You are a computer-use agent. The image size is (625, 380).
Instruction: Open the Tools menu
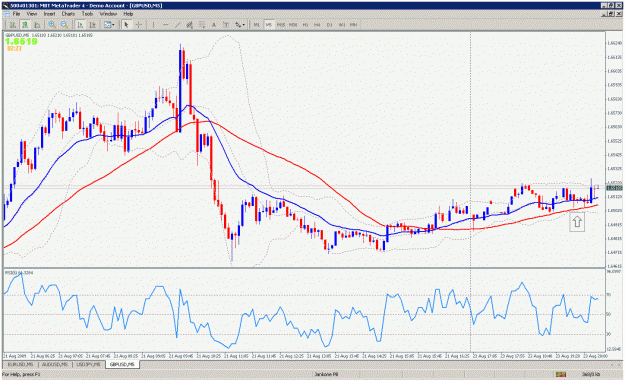87,14
